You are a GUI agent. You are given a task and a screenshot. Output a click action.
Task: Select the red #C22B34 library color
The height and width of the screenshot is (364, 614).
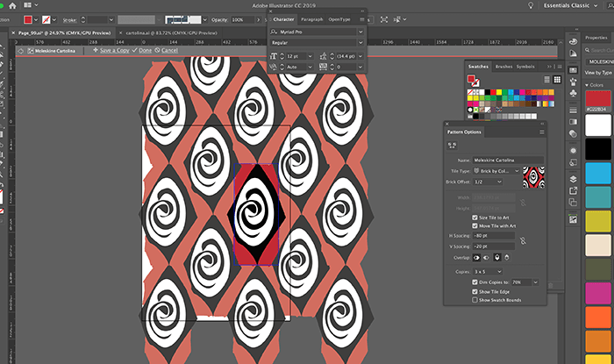pyautogui.click(x=598, y=99)
